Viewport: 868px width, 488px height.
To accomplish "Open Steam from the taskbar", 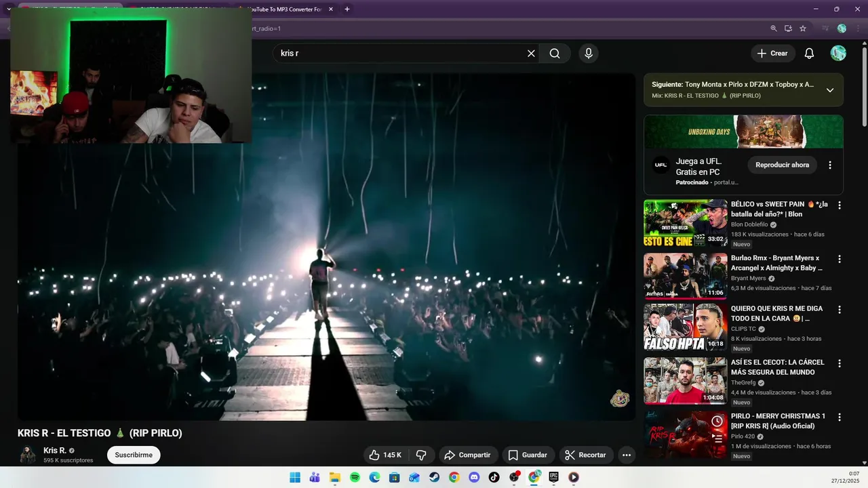I will click(x=434, y=477).
